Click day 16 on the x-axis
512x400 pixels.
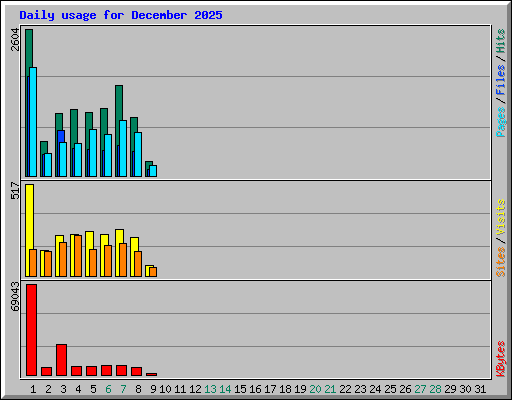click(255, 389)
